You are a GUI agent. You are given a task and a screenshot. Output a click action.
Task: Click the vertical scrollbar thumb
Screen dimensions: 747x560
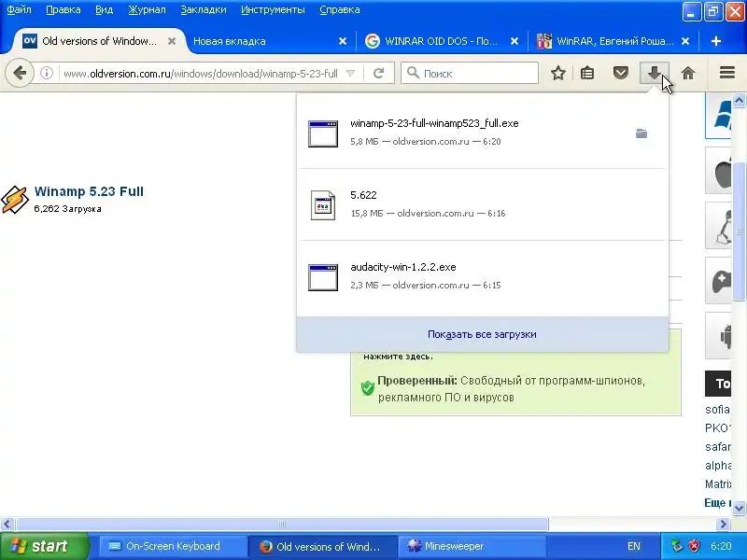point(739,231)
